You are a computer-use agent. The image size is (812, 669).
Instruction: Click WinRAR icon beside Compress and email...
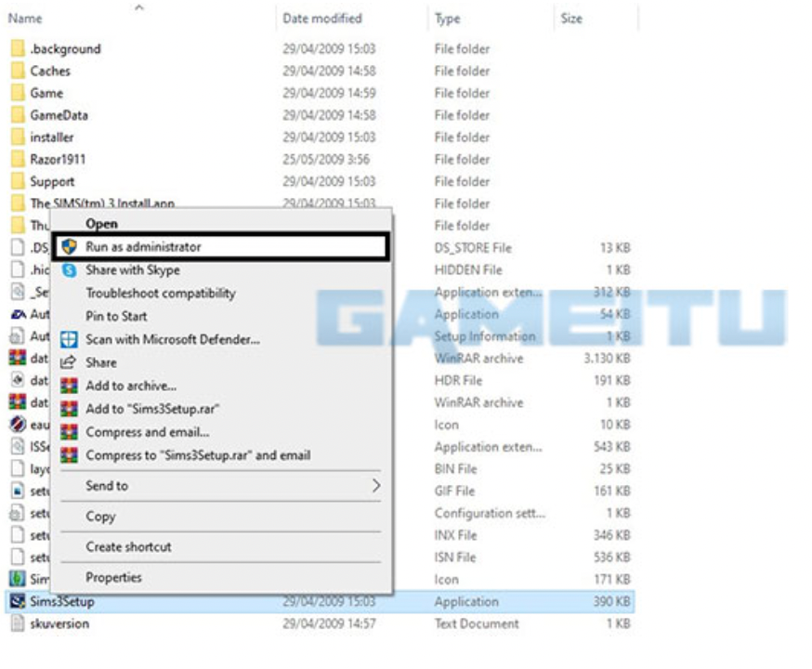pyautogui.click(x=69, y=432)
